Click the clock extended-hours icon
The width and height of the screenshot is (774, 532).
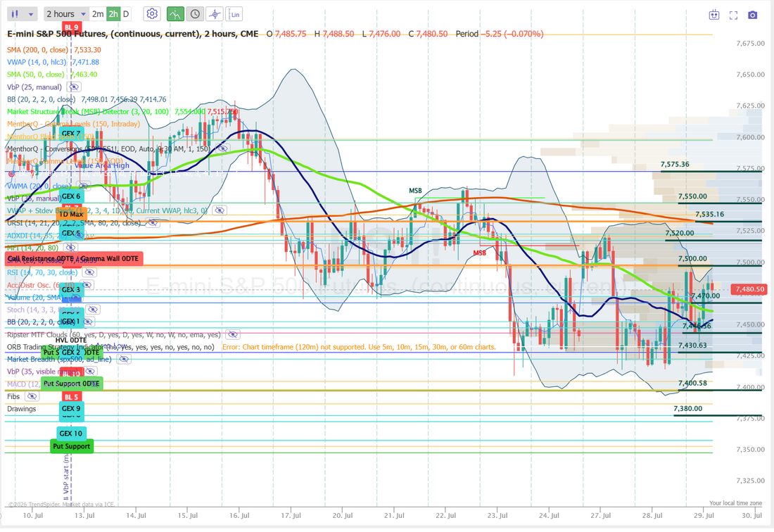click(195, 14)
